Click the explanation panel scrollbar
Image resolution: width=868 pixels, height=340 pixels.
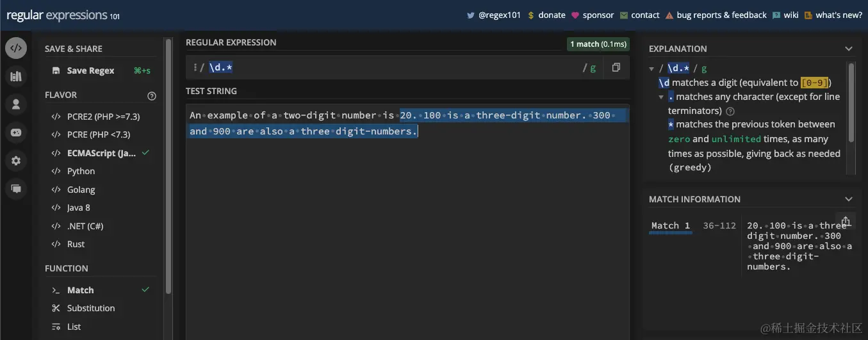pyautogui.click(x=851, y=102)
